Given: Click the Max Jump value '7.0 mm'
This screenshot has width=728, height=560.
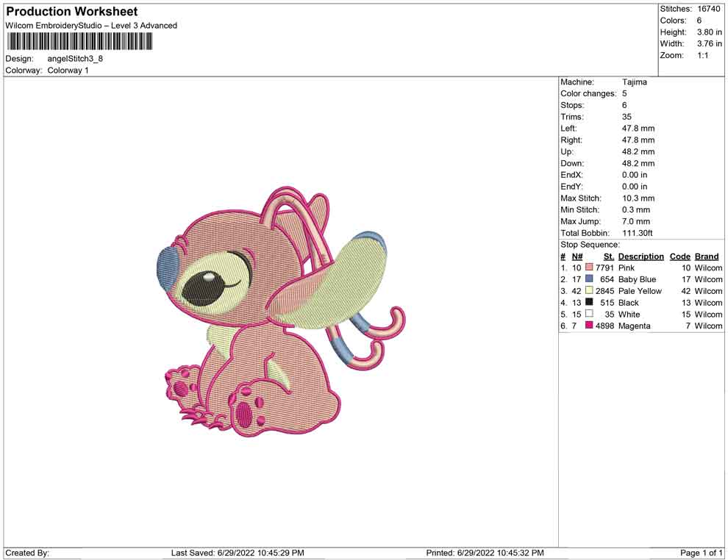Looking at the screenshot, I should tap(636, 221).
